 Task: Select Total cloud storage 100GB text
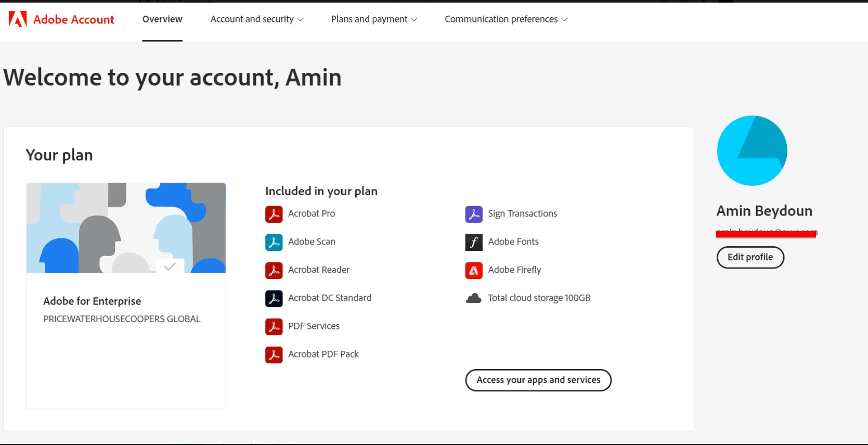[539, 298]
